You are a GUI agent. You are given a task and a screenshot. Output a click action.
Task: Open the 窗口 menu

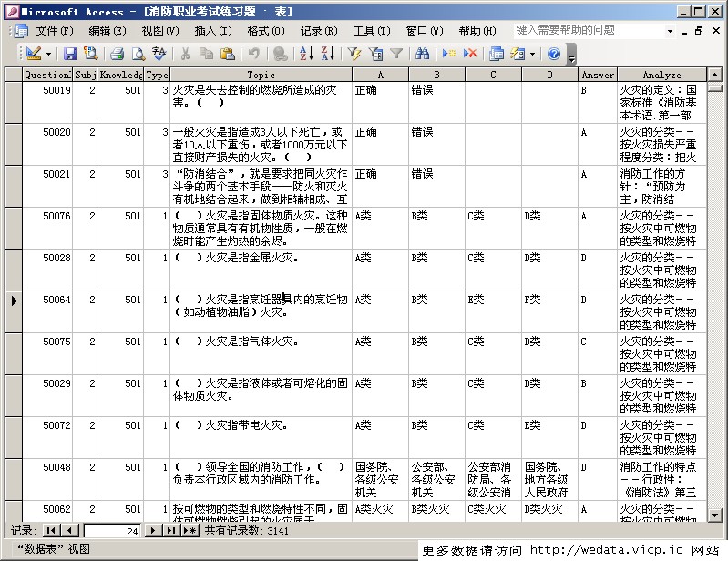[x=425, y=31]
